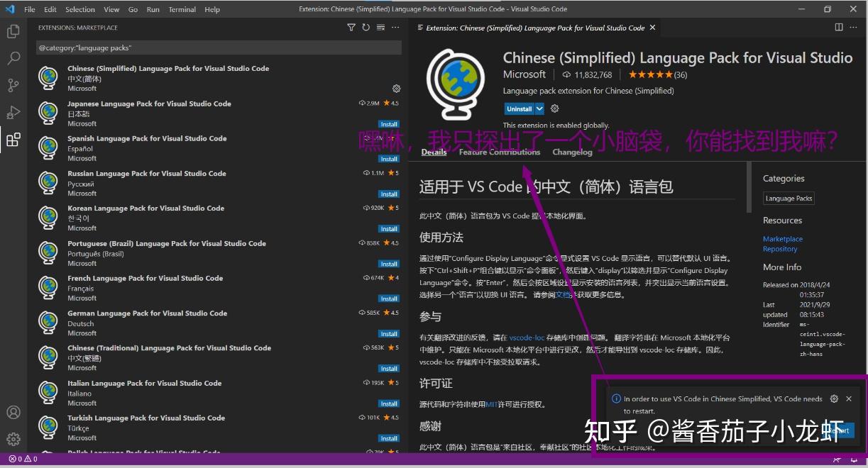Open the Terminal menu
This screenshot has width=868, height=468.
(x=182, y=9)
